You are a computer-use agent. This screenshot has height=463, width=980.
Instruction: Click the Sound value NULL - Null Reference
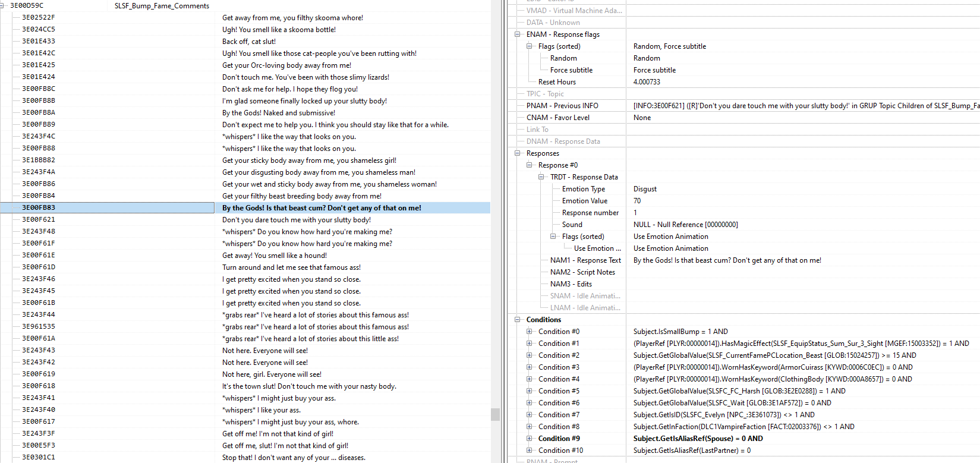(685, 225)
